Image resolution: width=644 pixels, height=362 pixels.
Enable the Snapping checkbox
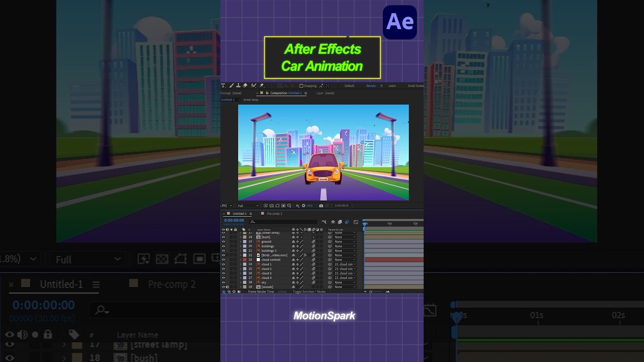301,85
